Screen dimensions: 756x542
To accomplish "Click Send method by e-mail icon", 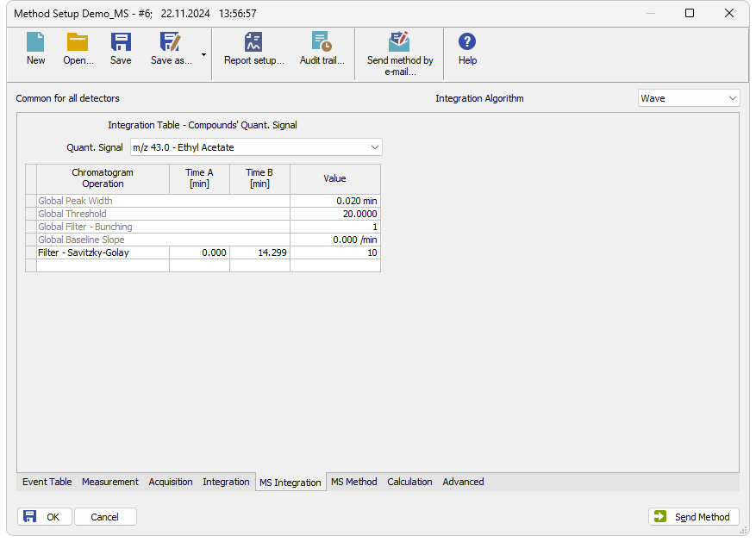I will pos(400,53).
